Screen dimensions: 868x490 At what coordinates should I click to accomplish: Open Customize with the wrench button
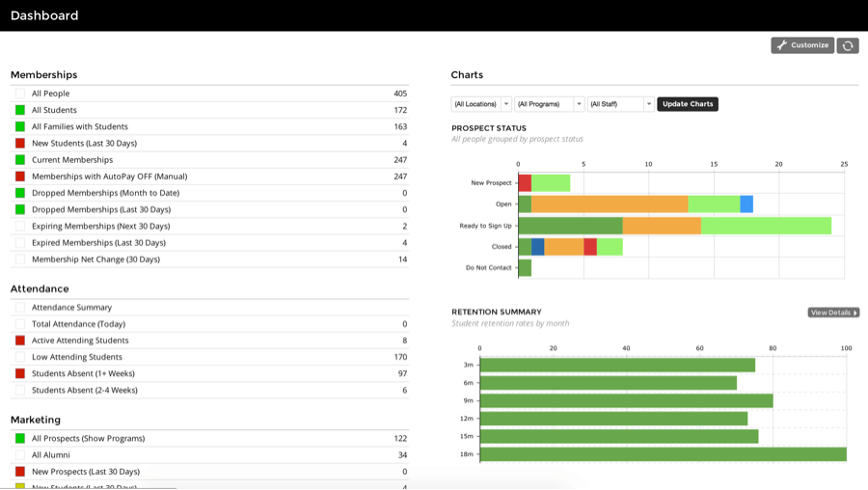click(802, 45)
